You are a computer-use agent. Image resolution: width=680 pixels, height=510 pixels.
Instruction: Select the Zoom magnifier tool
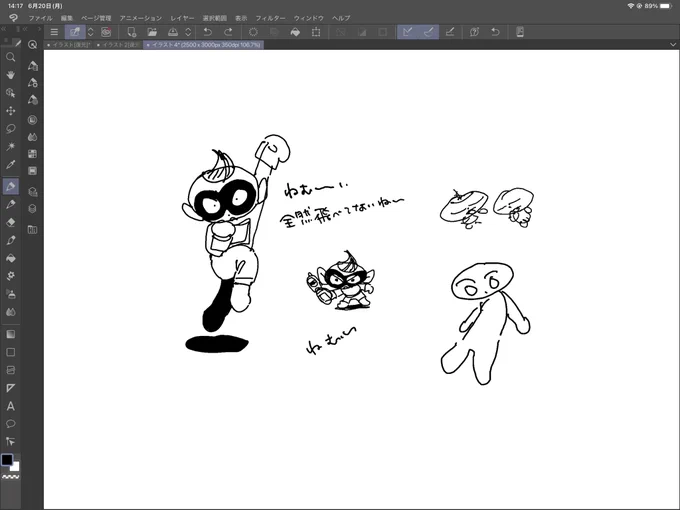[x=11, y=57]
